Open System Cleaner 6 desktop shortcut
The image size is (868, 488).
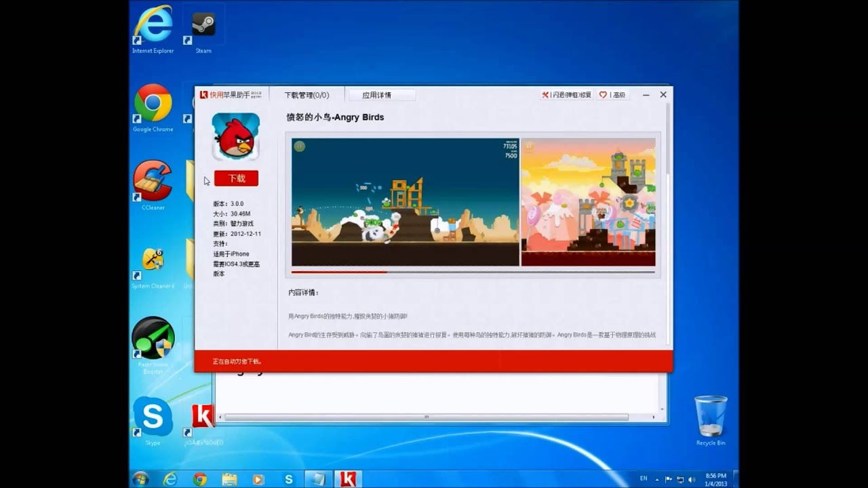pyautogui.click(x=153, y=268)
